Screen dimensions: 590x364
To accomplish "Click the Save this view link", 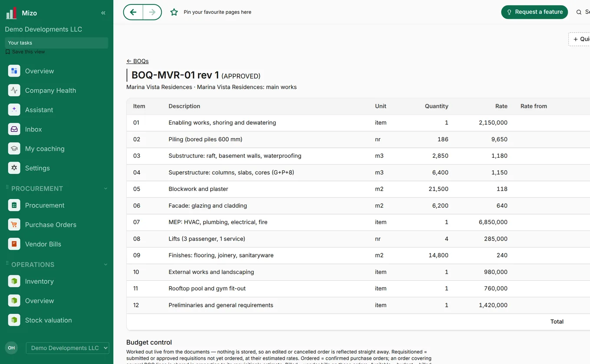I will 25,52.
